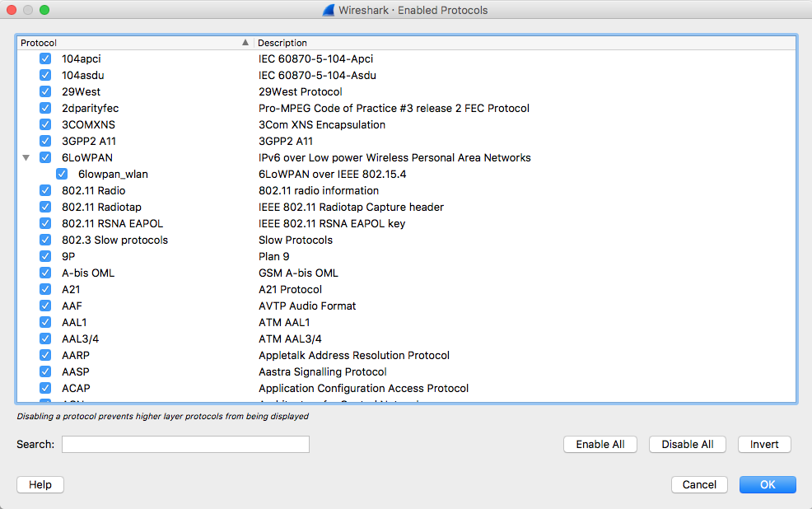
Task: Toggle the 3COMXNS checkbox
Action: click(45, 125)
